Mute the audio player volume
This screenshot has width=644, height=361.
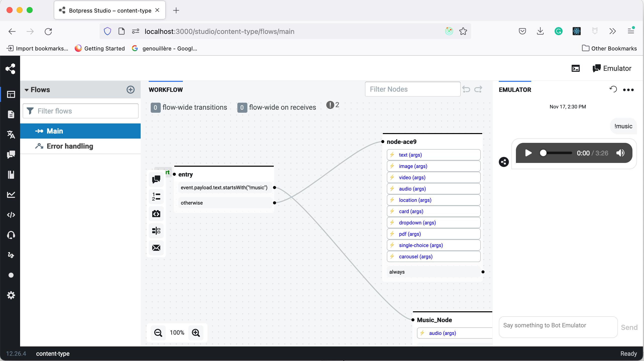pyautogui.click(x=620, y=153)
